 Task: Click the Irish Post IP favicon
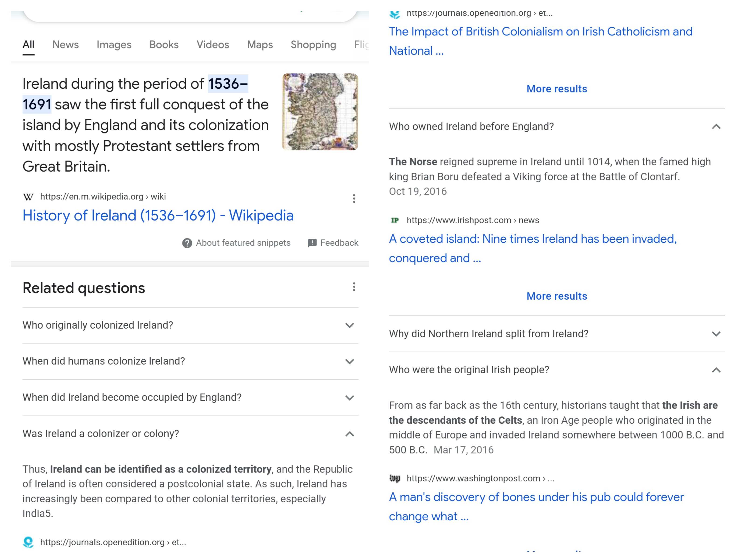[x=395, y=220]
